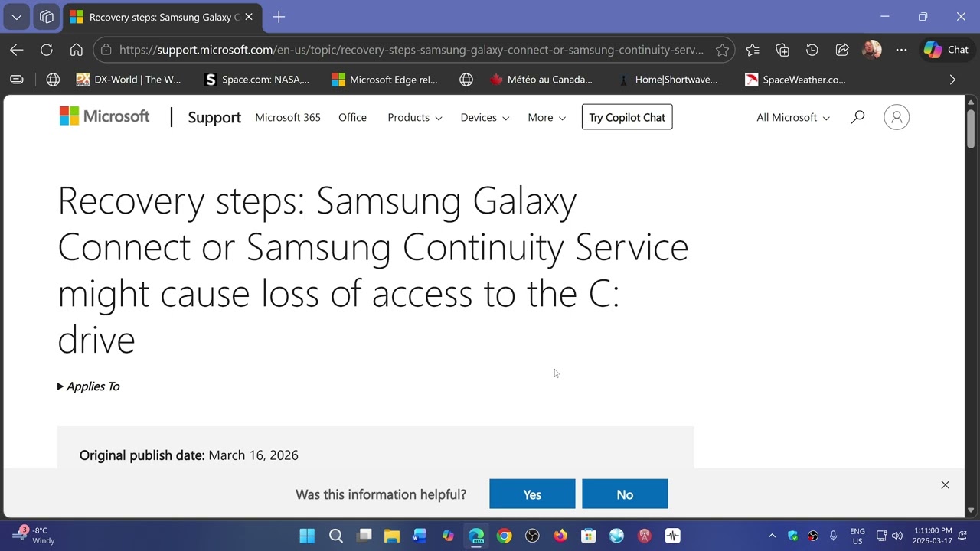This screenshot has width=980, height=551.
Task: Close the Recovery steps tab
Action: tap(249, 17)
